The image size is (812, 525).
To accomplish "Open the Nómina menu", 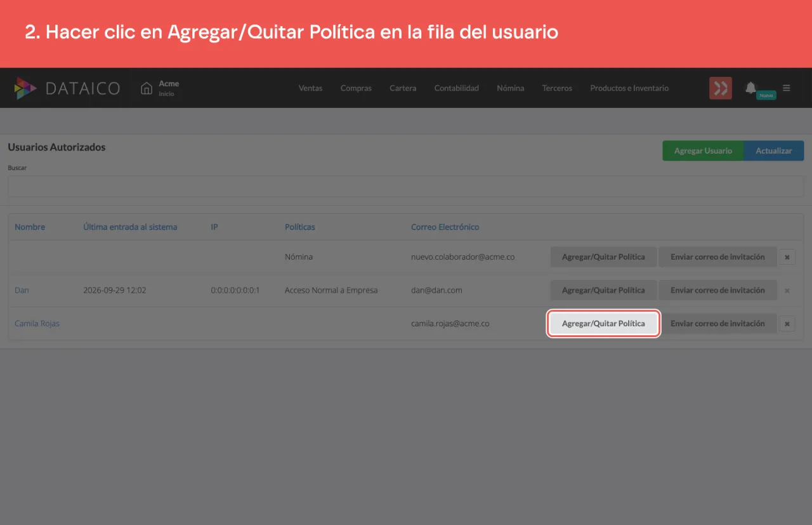I will pos(510,88).
